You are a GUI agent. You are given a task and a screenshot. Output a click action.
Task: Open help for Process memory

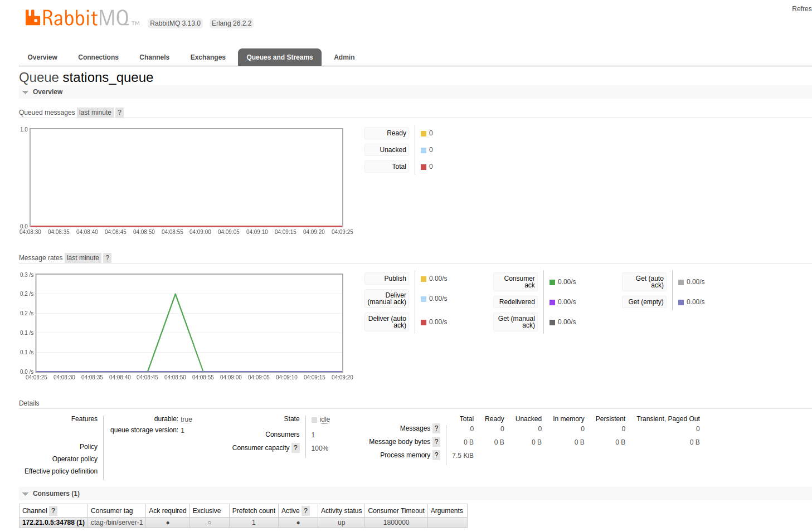click(x=436, y=455)
